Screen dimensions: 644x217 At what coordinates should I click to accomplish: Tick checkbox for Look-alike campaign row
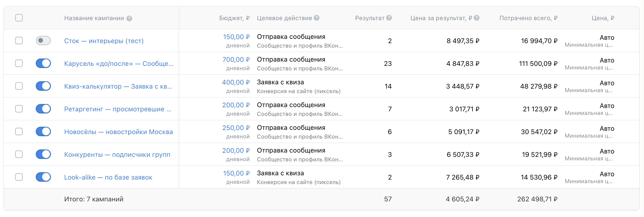[x=19, y=177]
